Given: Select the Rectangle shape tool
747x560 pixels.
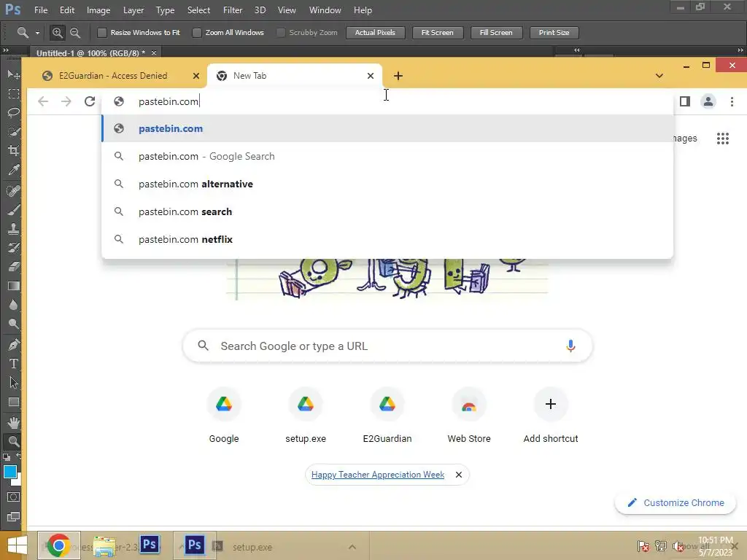Looking at the screenshot, I should click(13, 402).
